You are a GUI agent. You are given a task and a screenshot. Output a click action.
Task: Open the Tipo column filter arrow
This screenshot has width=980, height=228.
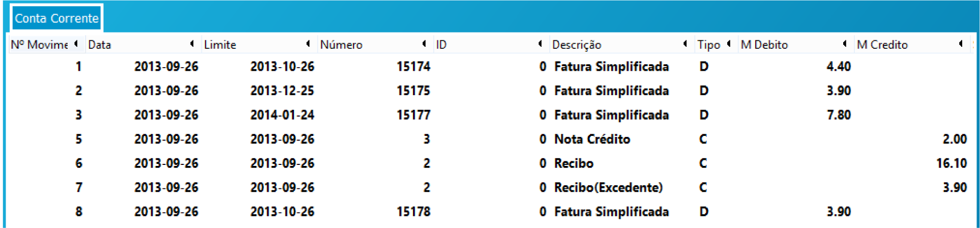coord(729,44)
